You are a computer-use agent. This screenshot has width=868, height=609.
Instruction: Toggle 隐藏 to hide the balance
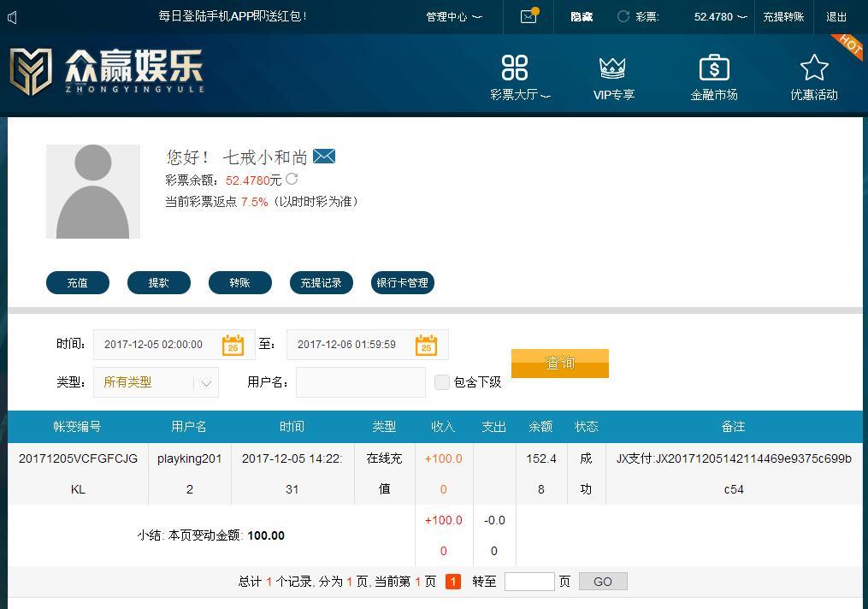(582, 16)
